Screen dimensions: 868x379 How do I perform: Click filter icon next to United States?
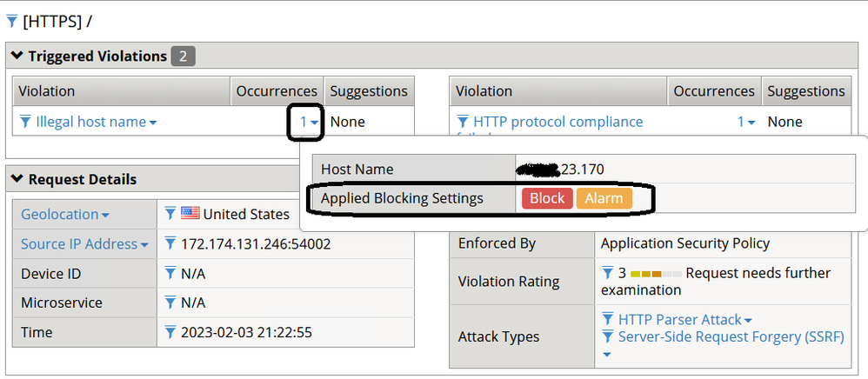pos(170,214)
